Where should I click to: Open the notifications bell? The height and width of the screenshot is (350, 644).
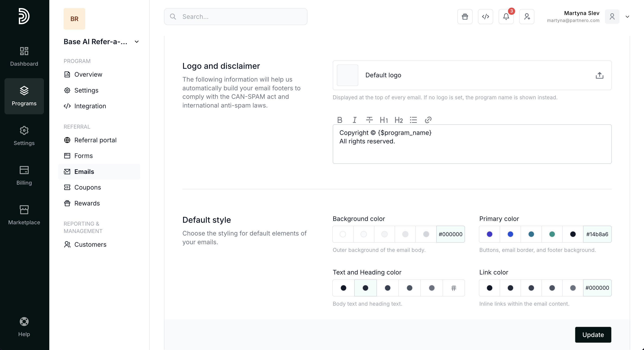(506, 17)
